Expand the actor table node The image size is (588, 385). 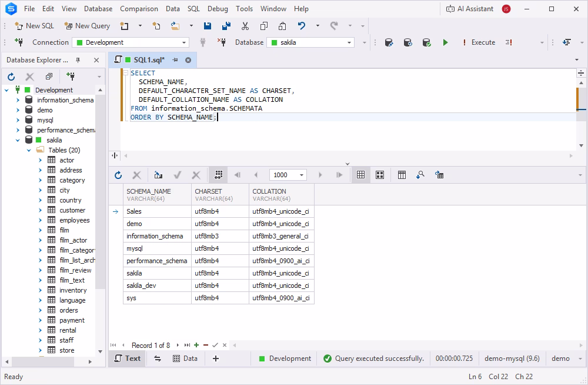40,160
